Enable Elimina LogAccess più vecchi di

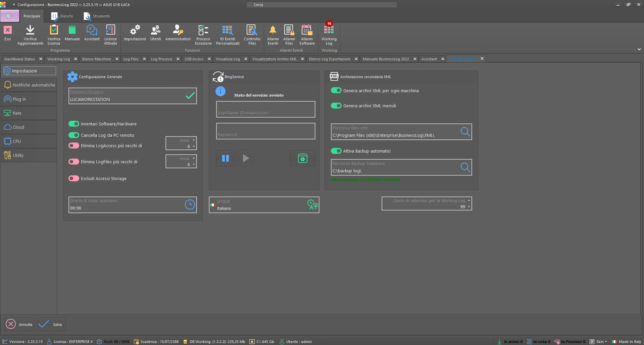[x=74, y=146]
